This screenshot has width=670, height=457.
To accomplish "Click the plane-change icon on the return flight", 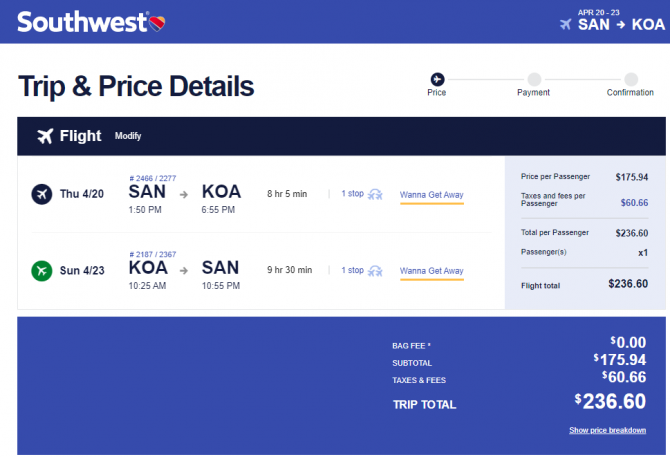I will 375,271.
